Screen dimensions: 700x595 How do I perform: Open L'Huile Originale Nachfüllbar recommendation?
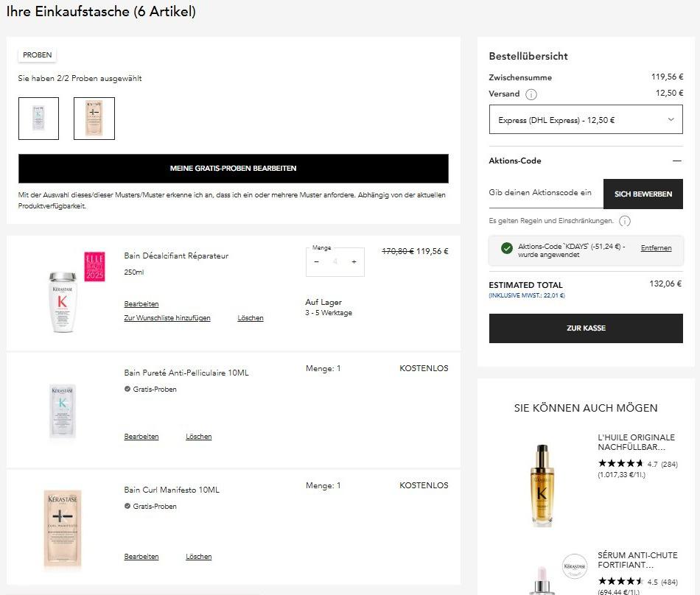[636, 442]
